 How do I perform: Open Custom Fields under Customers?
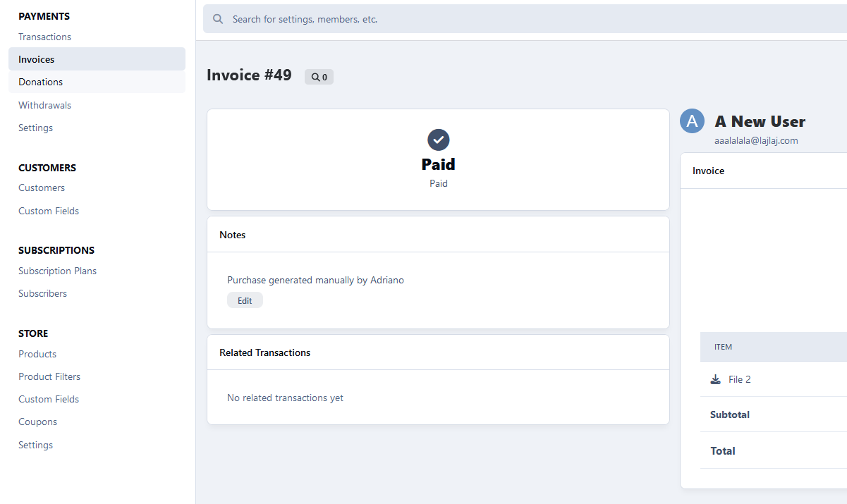[49, 211]
